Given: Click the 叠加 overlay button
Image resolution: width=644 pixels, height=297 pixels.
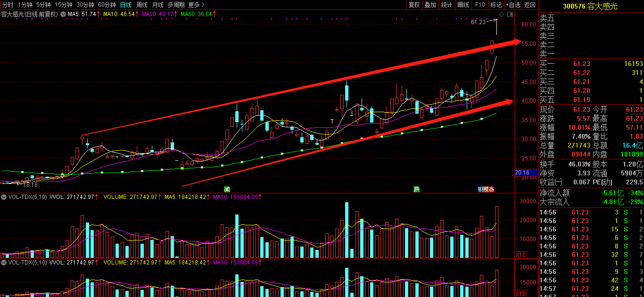Looking at the screenshot, I should [430, 5].
